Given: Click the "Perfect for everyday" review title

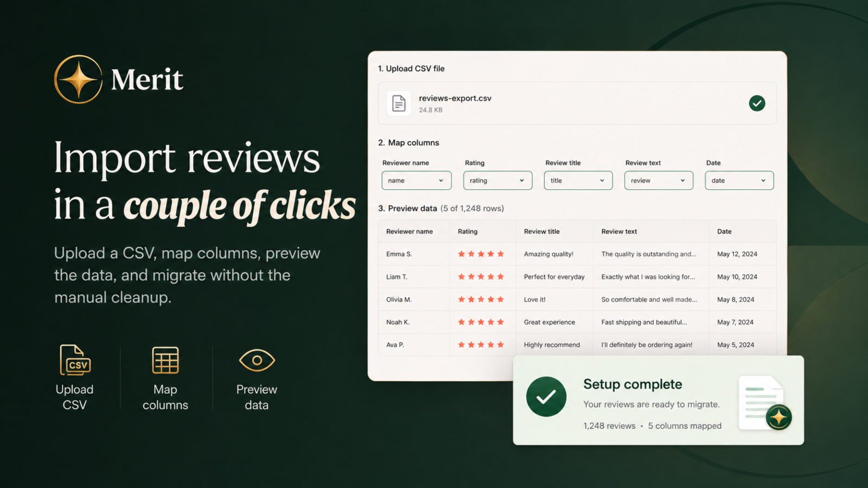Looking at the screenshot, I should (x=554, y=277).
